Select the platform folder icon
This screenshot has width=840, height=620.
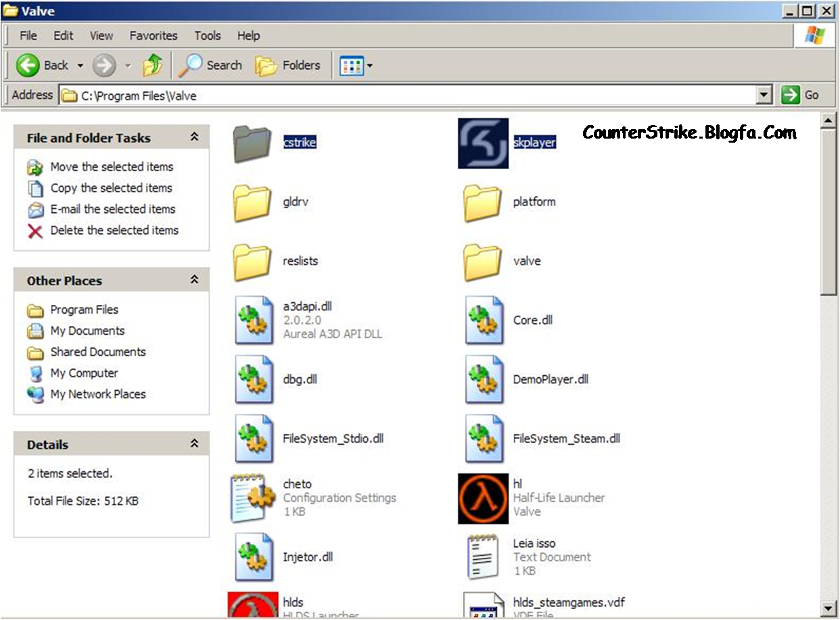(x=483, y=202)
